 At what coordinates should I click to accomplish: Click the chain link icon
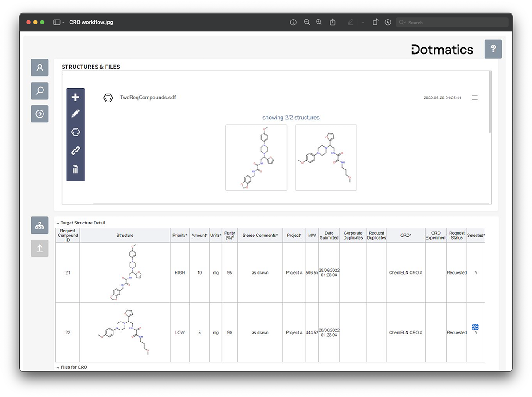[x=75, y=151]
